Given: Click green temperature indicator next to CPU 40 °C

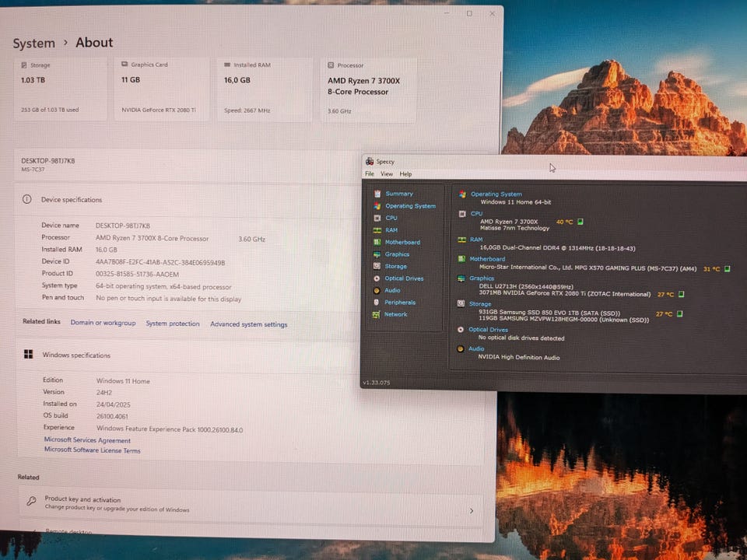Looking at the screenshot, I should 580,222.
